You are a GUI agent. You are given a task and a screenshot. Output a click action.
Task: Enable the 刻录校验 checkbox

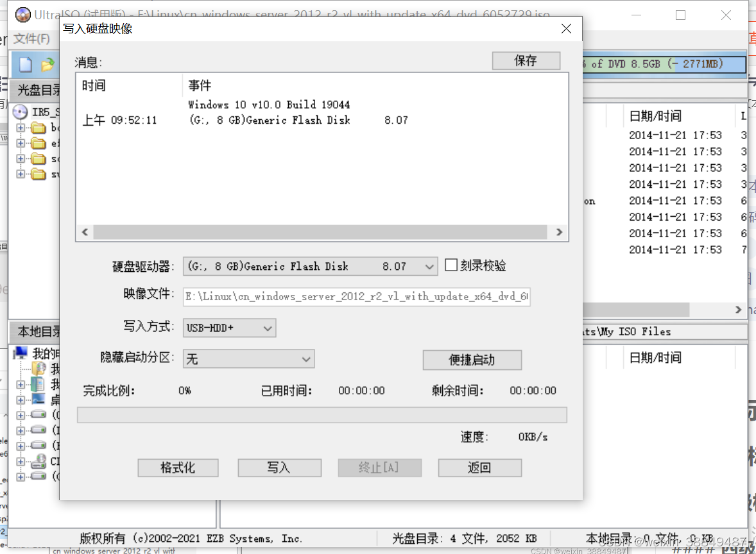(x=451, y=265)
